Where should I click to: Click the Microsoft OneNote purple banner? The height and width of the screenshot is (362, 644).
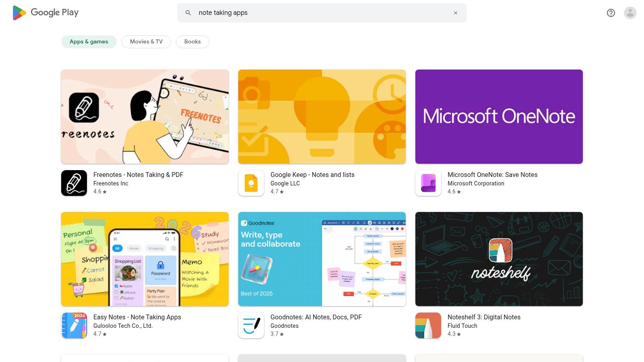point(499,117)
